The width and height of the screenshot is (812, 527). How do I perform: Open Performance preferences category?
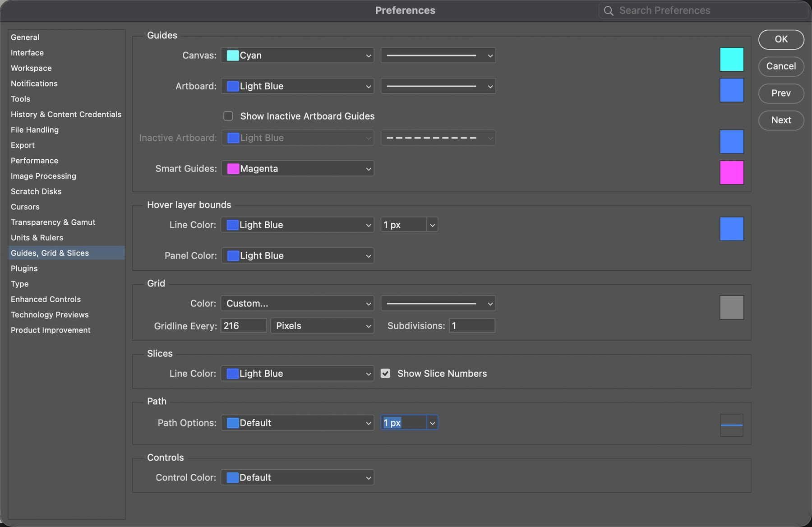66,161
